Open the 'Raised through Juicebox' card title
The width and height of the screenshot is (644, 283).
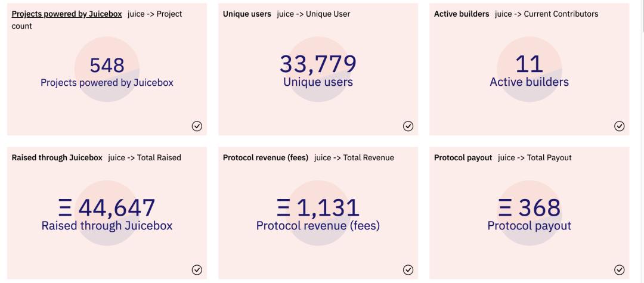point(57,158)
